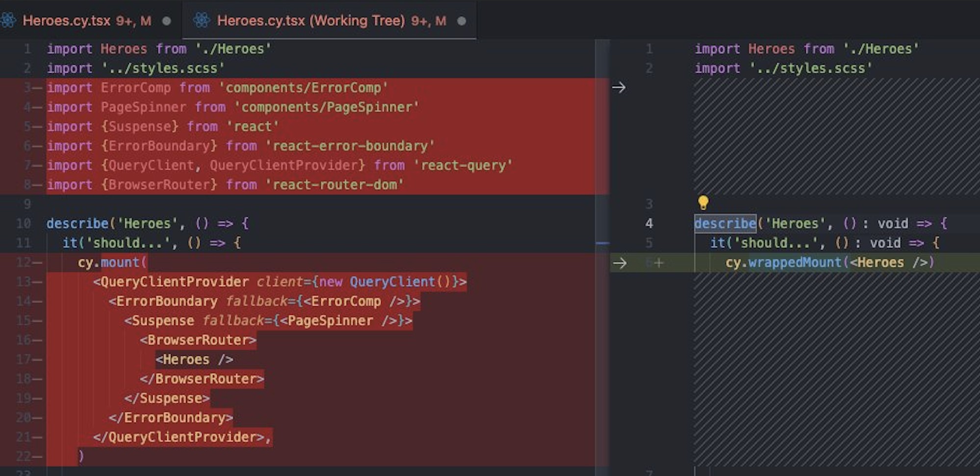Revert removed imports block with arrow

click(x=619, y=87)
